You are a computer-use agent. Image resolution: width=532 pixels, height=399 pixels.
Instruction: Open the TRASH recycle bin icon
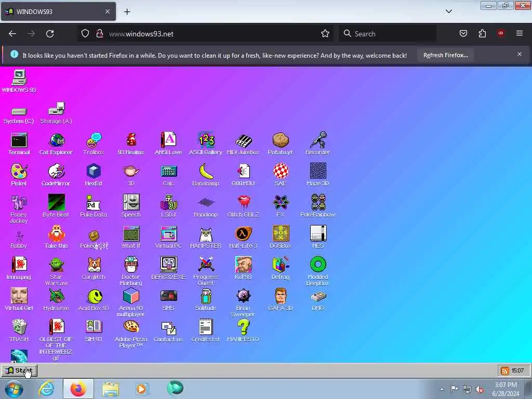point(19,330)
